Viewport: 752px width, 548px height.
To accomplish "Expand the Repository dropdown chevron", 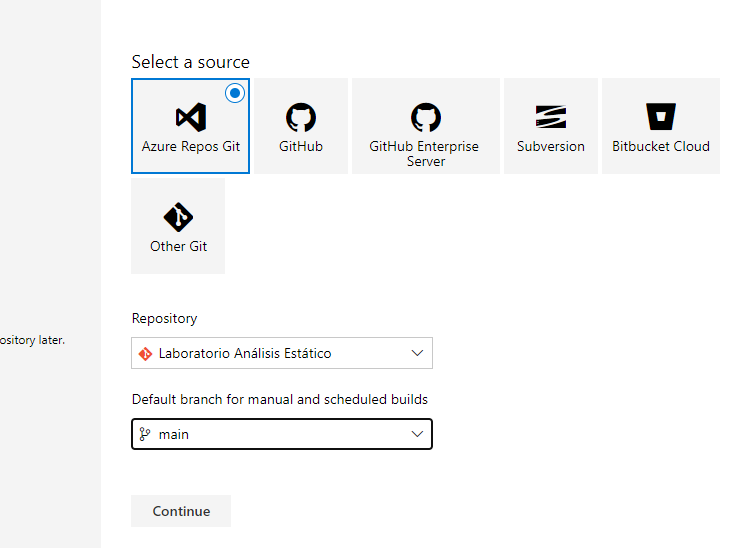I will (417, 353).
